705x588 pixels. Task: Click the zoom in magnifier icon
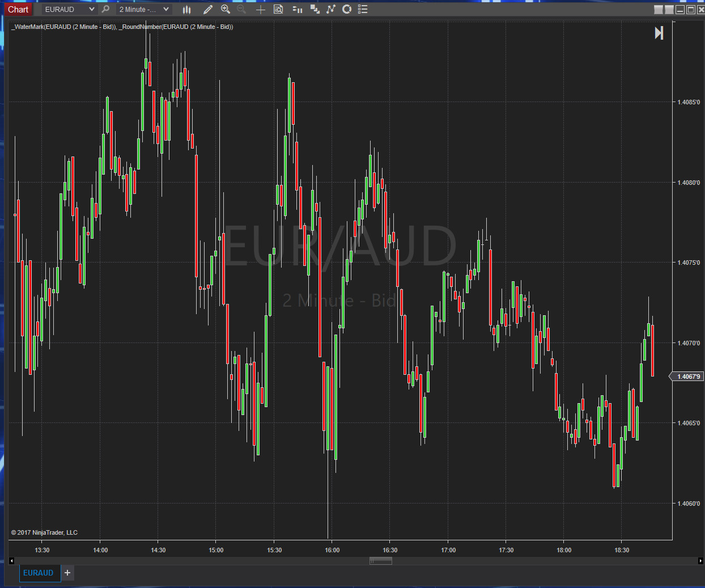(x=226, y=9)
